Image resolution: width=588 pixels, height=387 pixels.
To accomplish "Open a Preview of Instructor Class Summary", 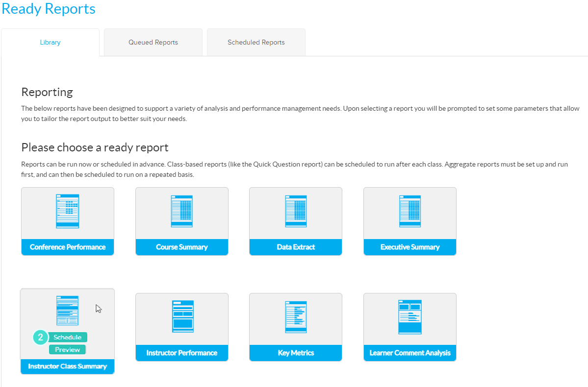I will coord(67,349).
